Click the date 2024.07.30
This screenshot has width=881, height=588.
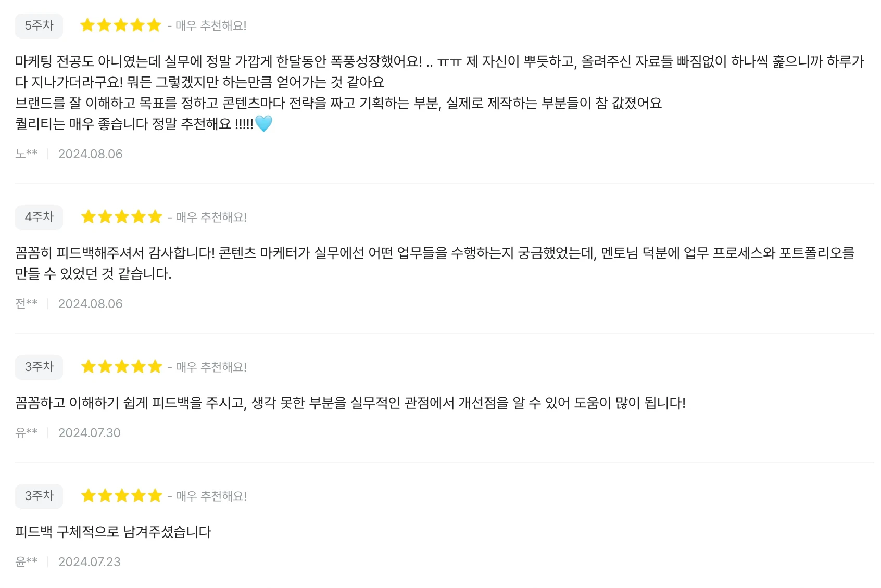click(x=90, y=433)
